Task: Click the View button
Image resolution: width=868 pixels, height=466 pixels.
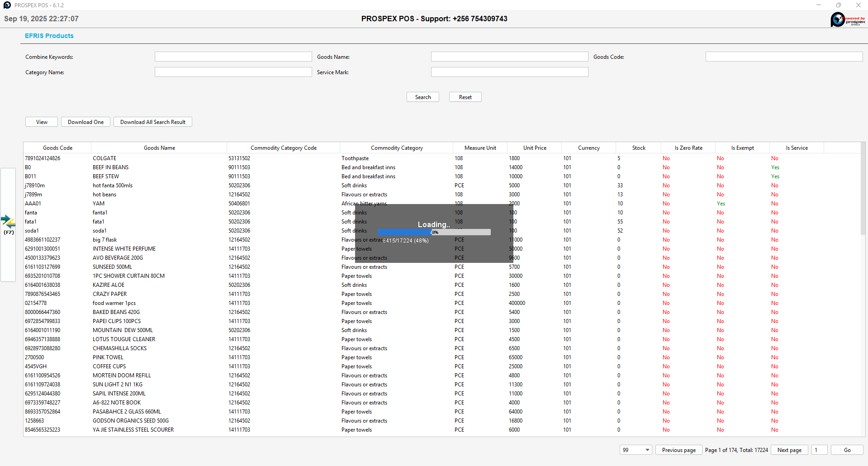Action: pos(42,122)
